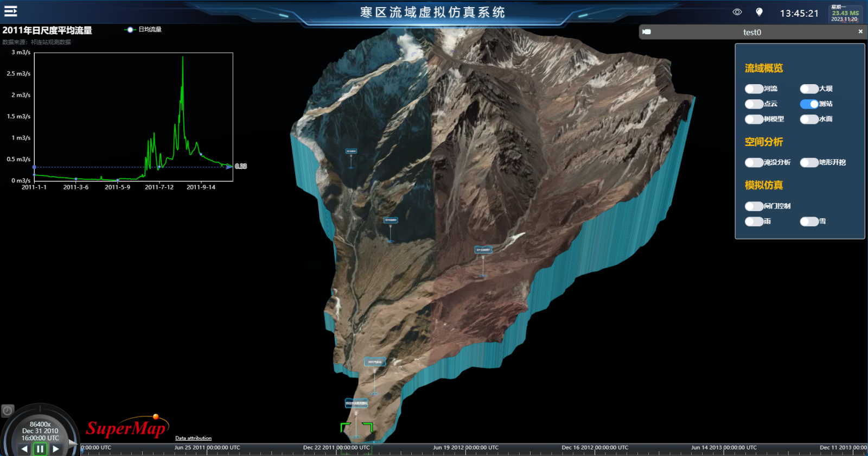Turn on the 大坝 dam toggle
868x456 pixels.
809,89
